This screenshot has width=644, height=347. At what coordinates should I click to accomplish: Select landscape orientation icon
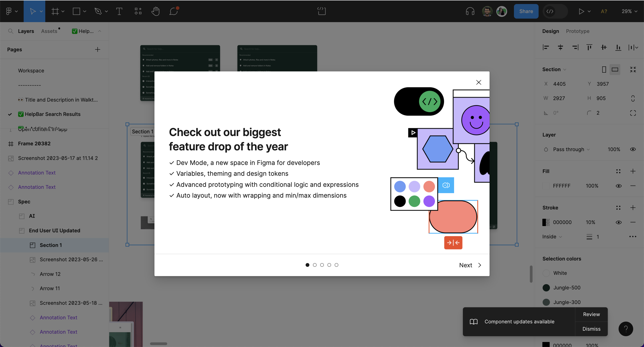point(615,69)
